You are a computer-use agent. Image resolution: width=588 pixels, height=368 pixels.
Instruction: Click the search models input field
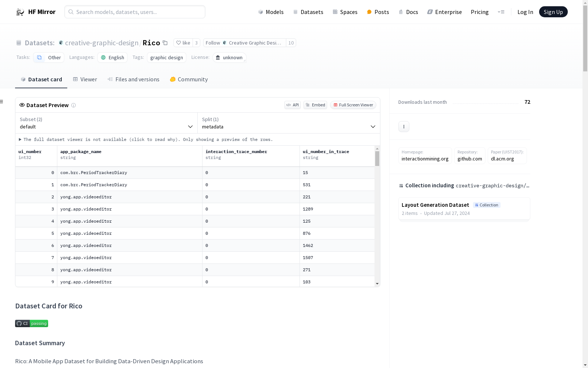(135, 12)
